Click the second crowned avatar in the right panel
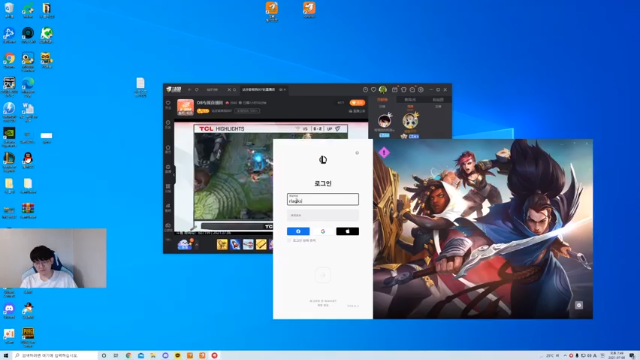 coord(410,121)
